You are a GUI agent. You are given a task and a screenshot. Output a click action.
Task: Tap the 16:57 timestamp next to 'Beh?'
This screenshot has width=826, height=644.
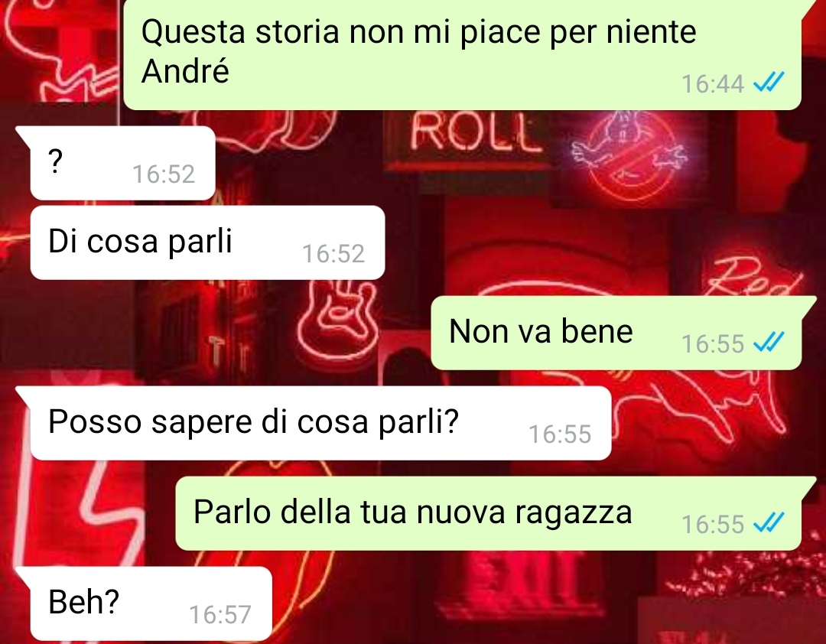coord(220,615)
